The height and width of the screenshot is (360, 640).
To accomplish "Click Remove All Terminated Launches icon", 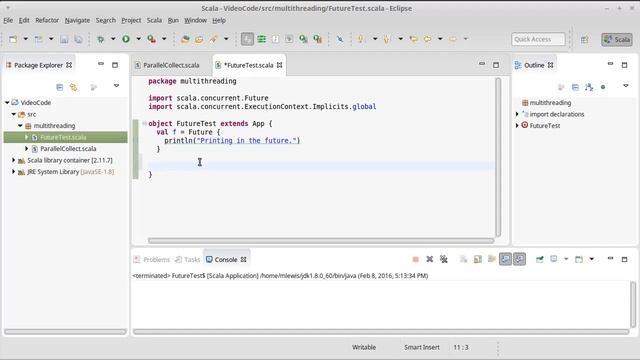I will pyautogui.click(x=444, y=259).
